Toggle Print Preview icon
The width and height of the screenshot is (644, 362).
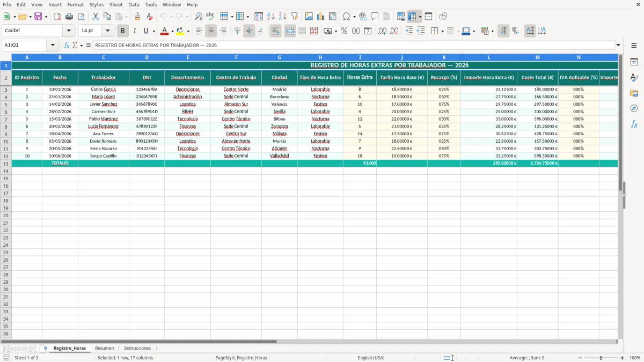pos(80,17)
